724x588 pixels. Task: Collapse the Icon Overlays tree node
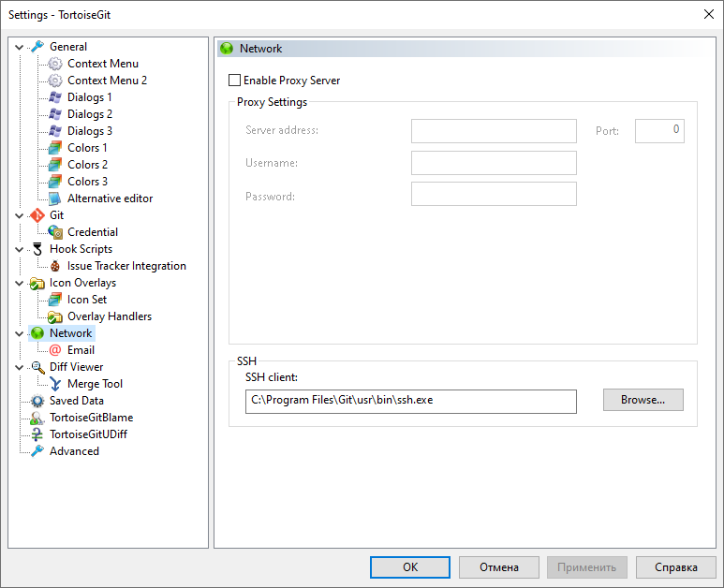pyautogui.click(x=20, y=283)
